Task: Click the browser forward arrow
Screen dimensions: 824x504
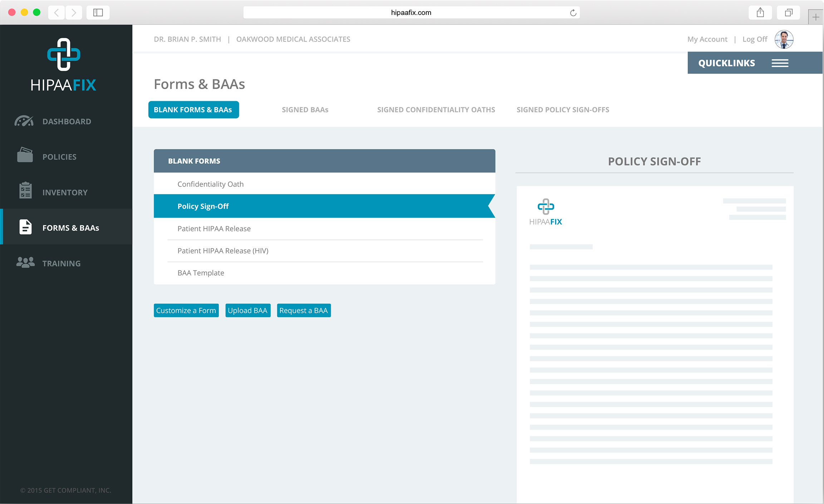Action: point(74,13)
